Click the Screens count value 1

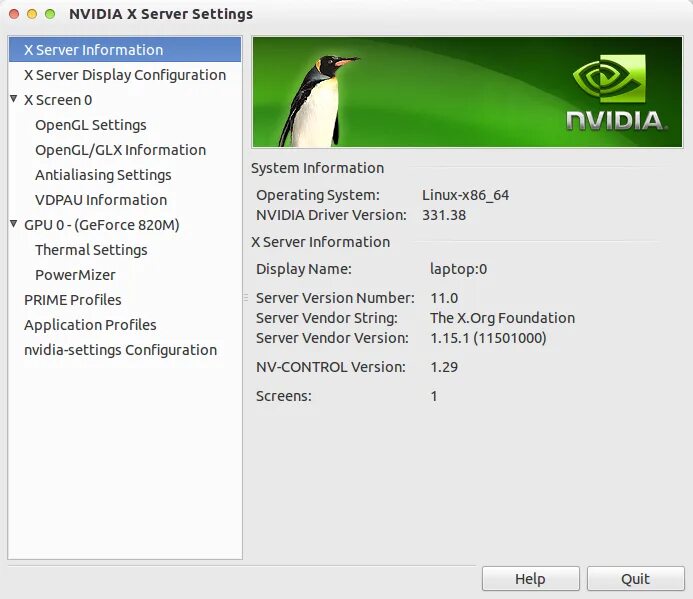[x=434, y=396]
